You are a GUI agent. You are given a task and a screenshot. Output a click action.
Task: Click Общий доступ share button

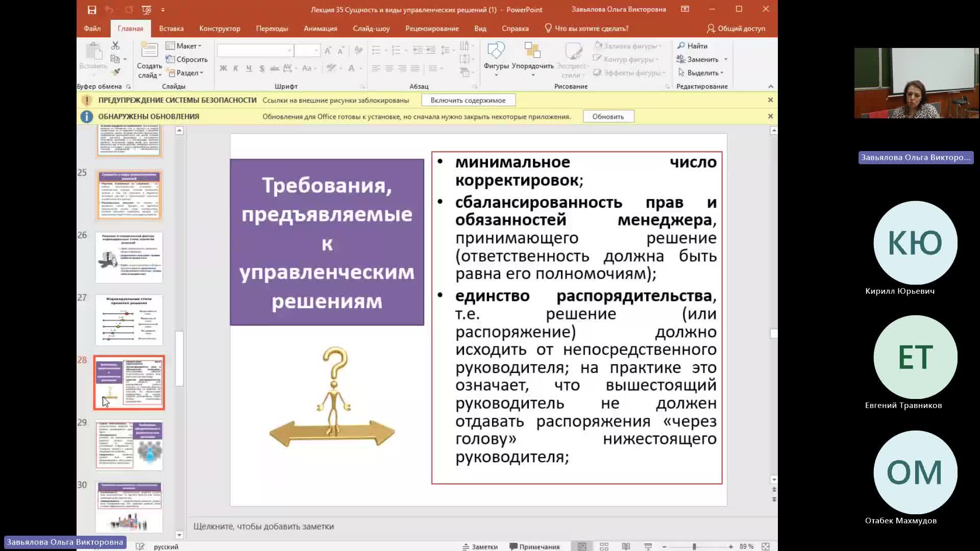point(736,28)
